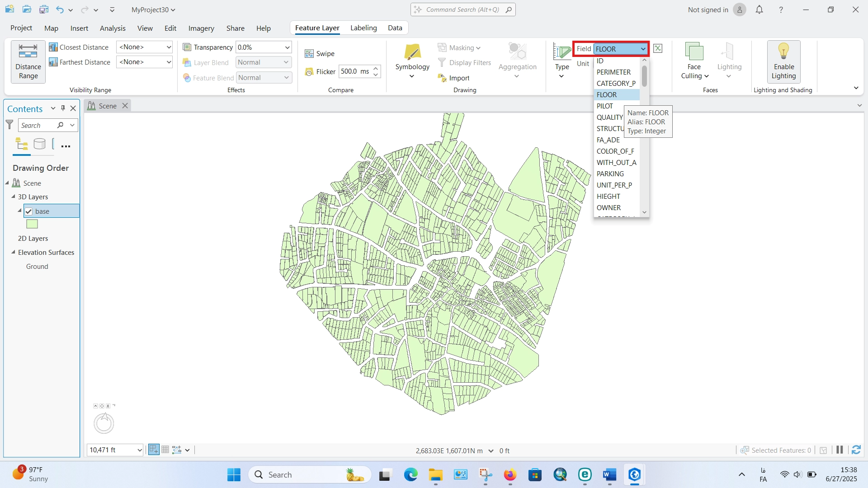The height and width of the screenshot is (488, 868).
Task: Select the Scene view tab
Action: coord(108,106)
